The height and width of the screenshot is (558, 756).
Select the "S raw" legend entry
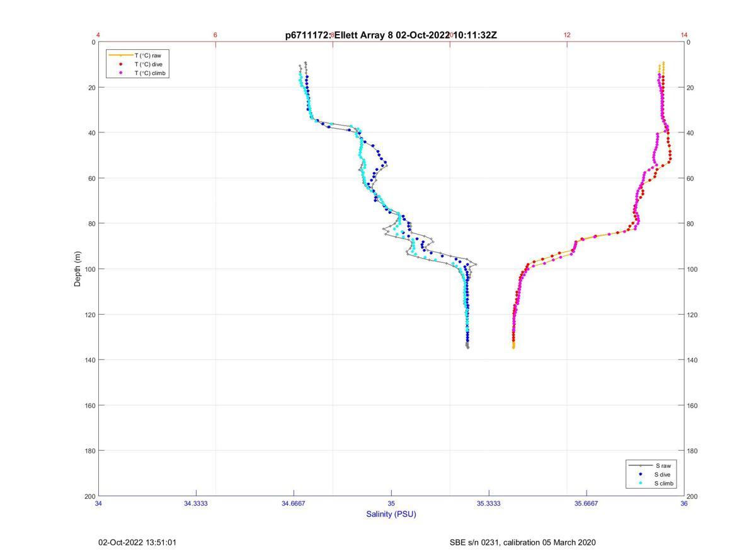point(649,465)
